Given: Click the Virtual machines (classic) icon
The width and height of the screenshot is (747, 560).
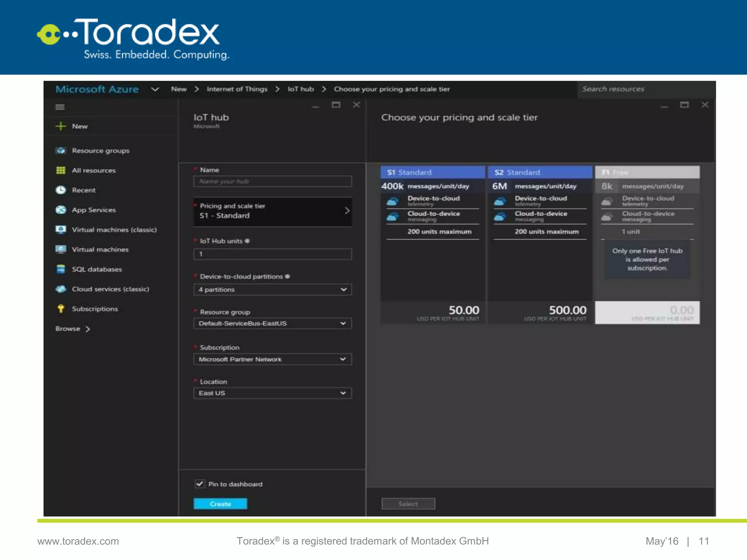Looking at the screenshot, I should [x=61, y=229].
